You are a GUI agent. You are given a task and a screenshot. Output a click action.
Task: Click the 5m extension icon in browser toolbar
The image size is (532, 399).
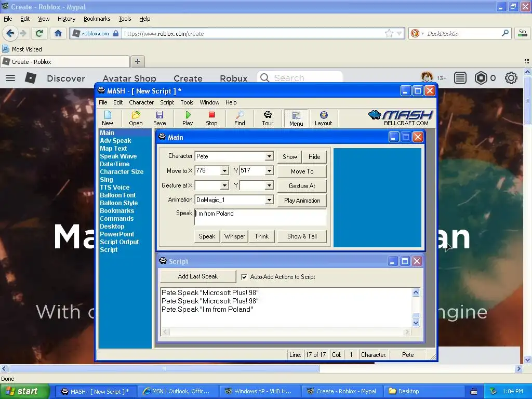[x=523, y=33]
